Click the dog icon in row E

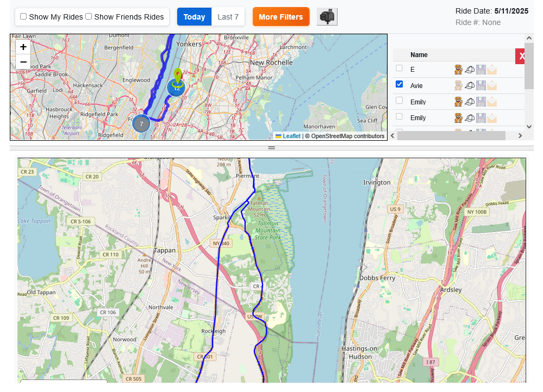click(459, 70)
